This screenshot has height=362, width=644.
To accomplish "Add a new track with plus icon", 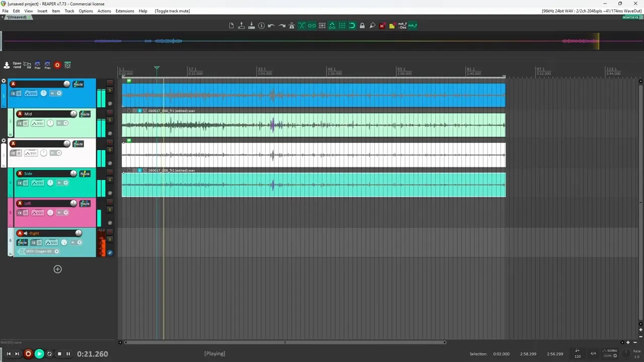I will coord(58,269).
